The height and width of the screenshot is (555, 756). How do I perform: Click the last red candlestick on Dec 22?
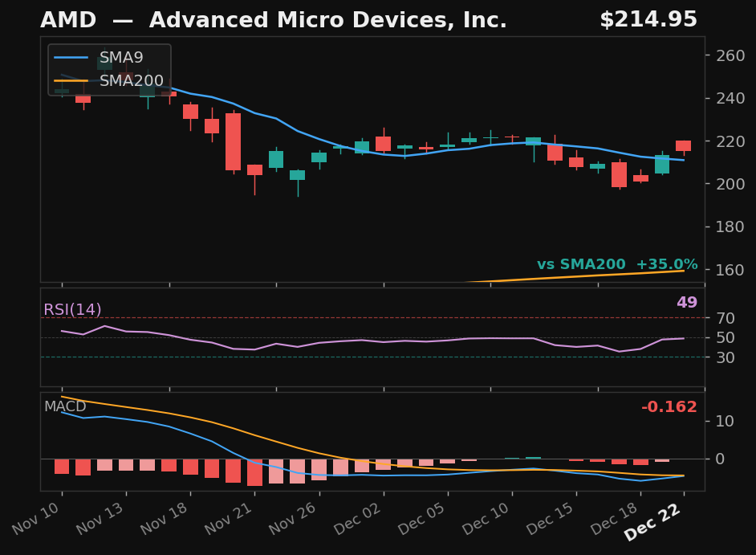point(683,145)
